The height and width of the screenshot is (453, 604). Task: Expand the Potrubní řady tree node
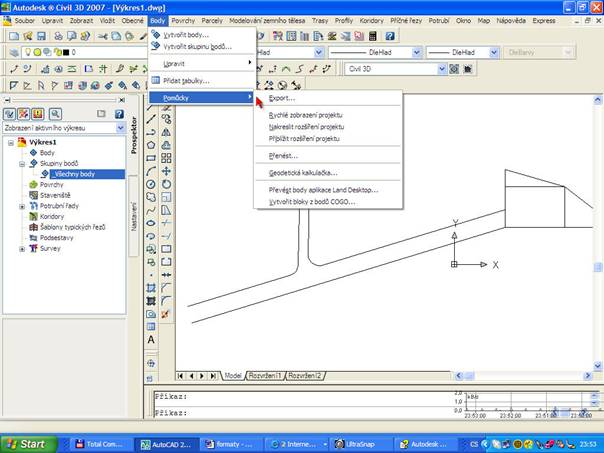click(x=22, y=206)
